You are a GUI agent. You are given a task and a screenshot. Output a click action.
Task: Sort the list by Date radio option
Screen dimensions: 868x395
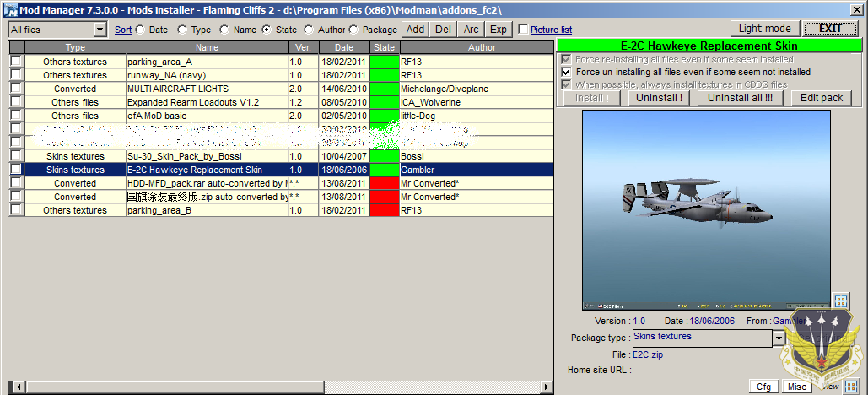[140, 30]
